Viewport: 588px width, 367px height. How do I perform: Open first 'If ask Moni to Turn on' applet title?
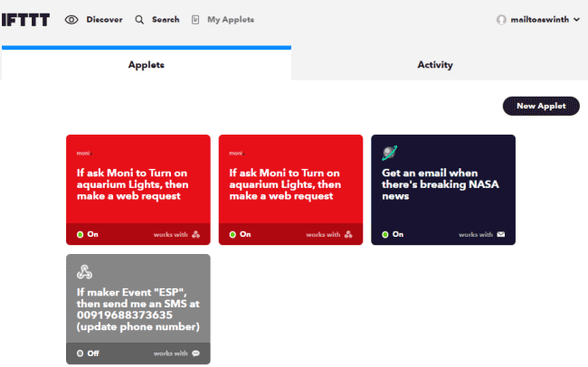click(132, 184)
